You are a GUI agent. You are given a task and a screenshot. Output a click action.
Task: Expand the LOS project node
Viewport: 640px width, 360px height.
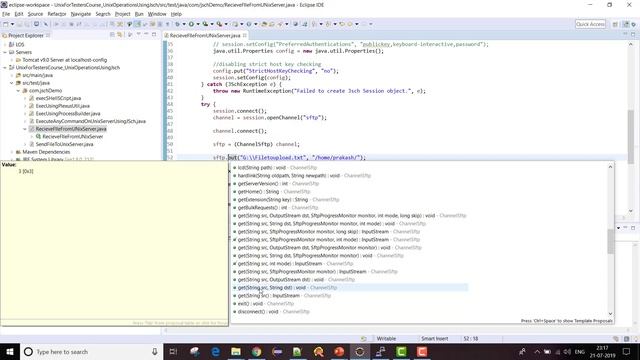[x=5, y=44]
